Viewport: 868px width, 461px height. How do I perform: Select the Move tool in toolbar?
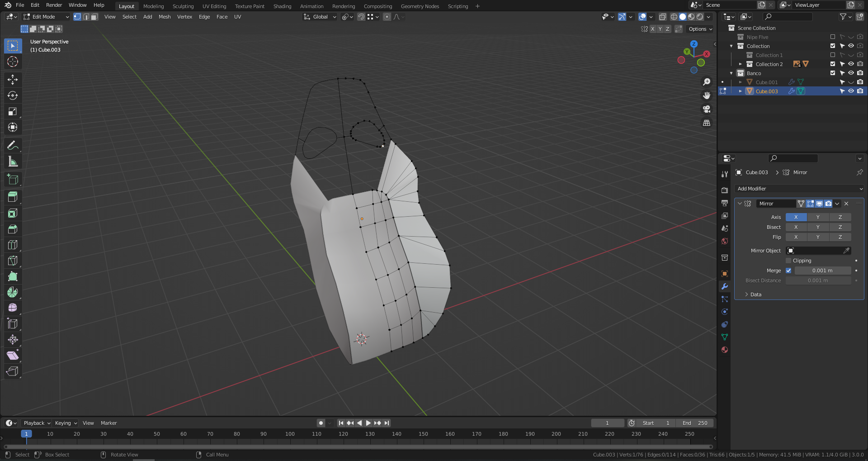pos(13,80)
